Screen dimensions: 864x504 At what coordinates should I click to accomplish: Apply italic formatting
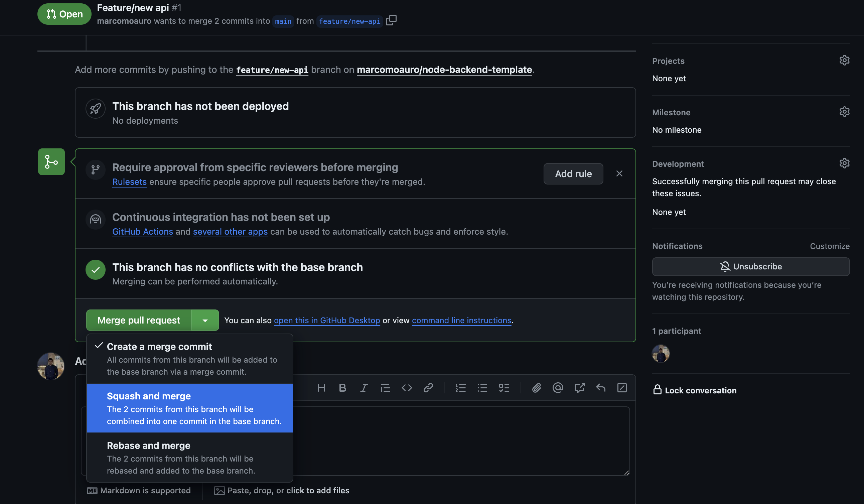tap(364, 388)
